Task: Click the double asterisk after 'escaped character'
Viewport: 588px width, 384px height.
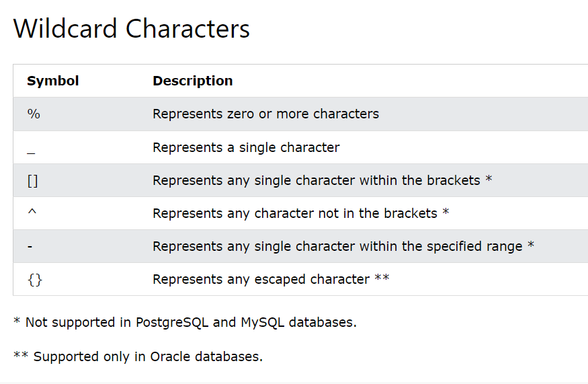Action: tap(382, 278)
